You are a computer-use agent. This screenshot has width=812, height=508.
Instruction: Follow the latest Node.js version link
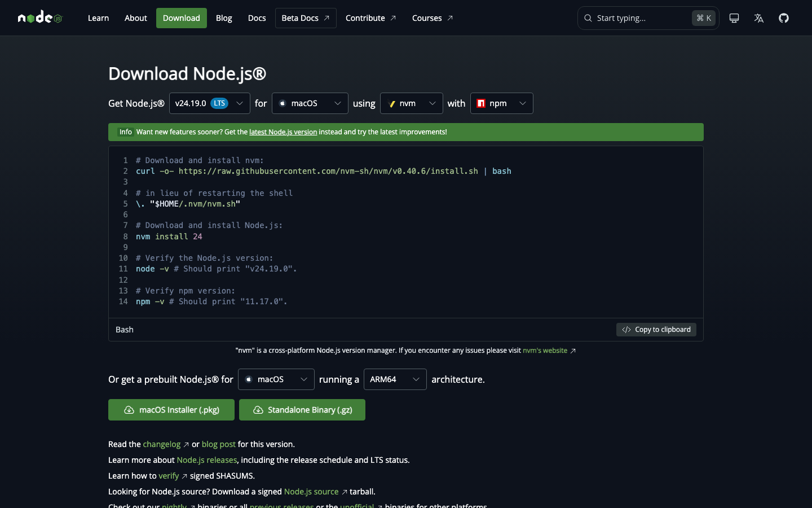(283, 132)
